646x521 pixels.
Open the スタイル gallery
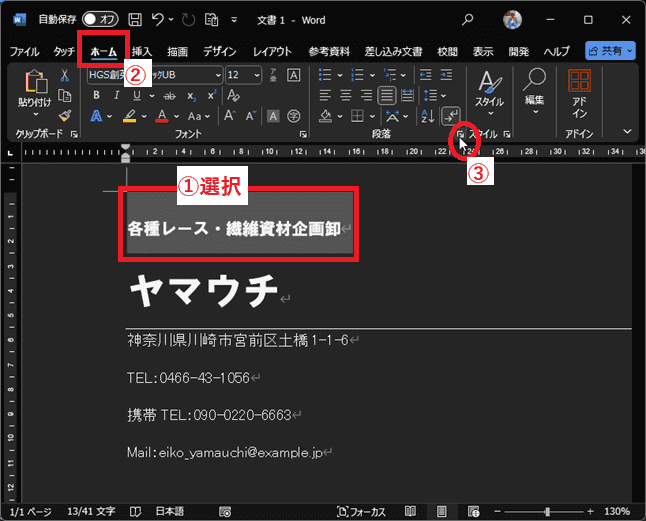pos(489,88)
